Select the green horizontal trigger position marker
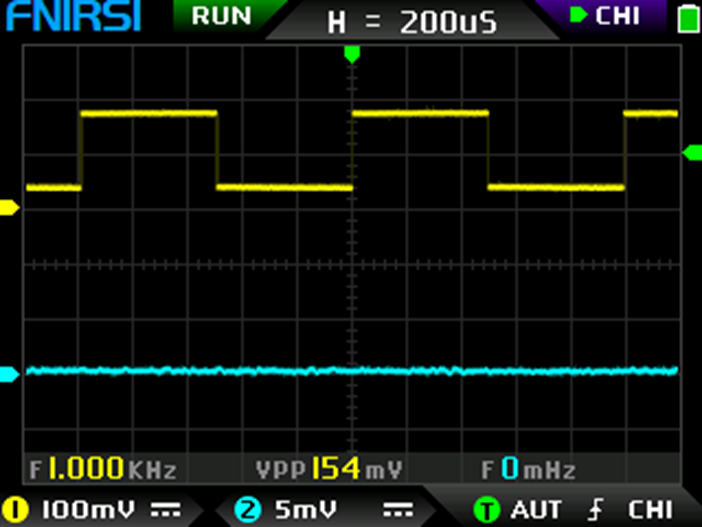Image resolution: width=702 pixels, height=527 pixels. point(351,53)
